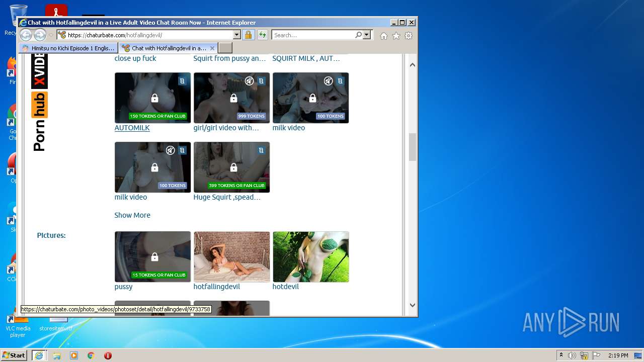Click the PIctures: section label
Screen dimensions: 644x362
pos(51,235)
